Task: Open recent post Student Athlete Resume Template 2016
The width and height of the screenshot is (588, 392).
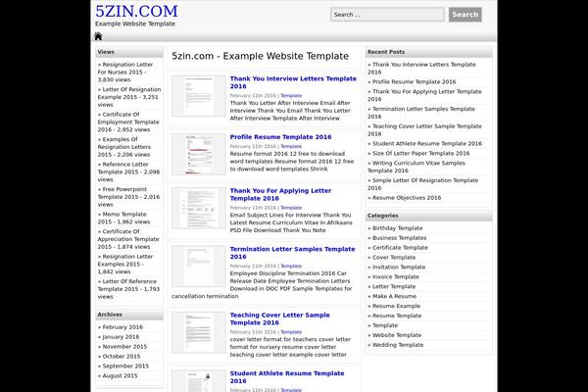Action: point(427,144)
